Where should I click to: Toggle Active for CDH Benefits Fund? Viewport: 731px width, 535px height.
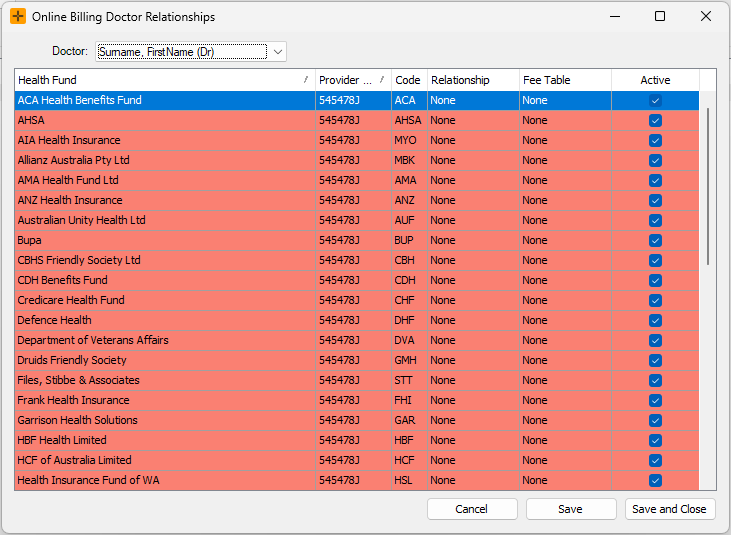pos(655,281)
